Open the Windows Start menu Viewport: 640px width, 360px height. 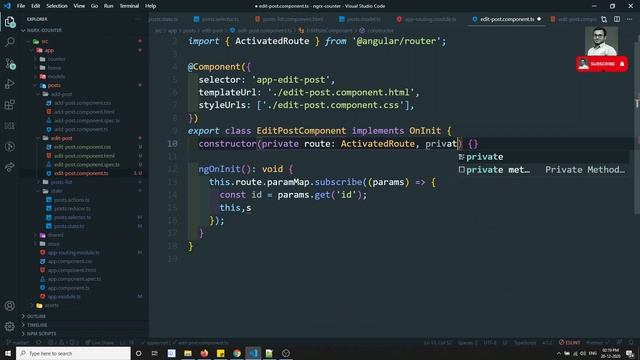pyautogui.click(x=8, y=353)
